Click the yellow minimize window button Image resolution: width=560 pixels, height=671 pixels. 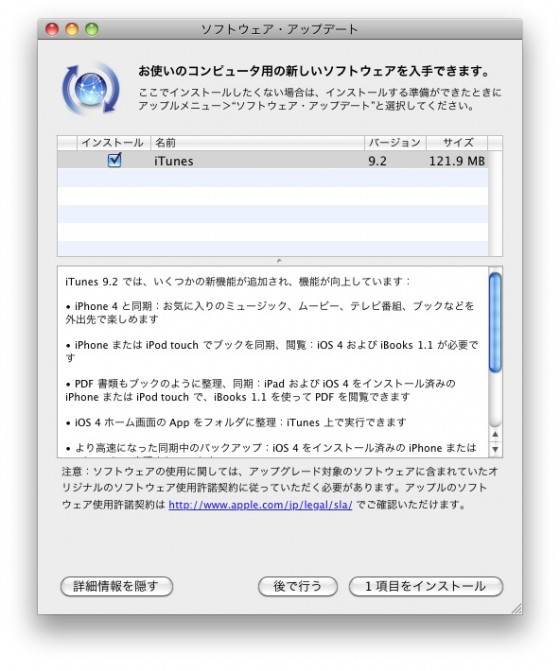(x=72, y=29)
